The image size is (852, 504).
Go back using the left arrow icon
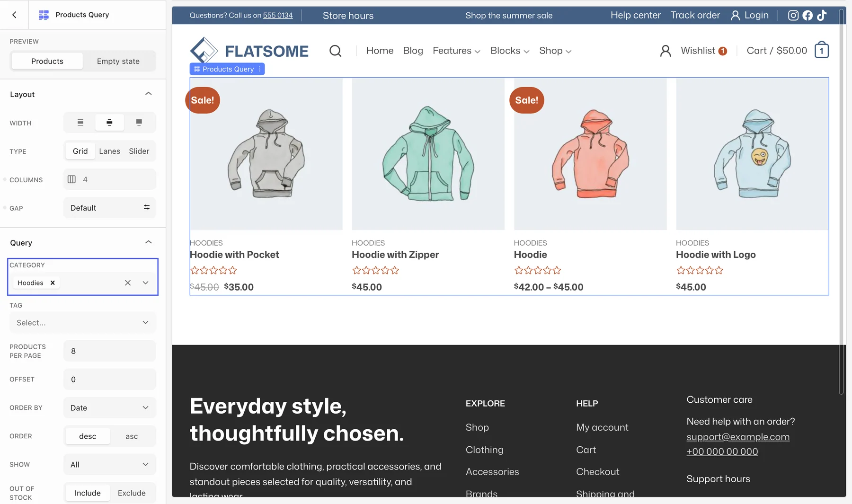point(14,15)
